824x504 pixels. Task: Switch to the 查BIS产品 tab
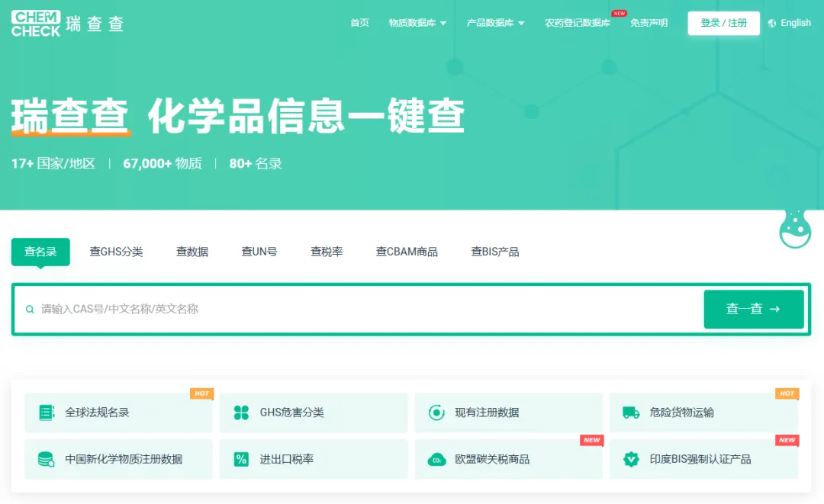click(x=495, y=252)
